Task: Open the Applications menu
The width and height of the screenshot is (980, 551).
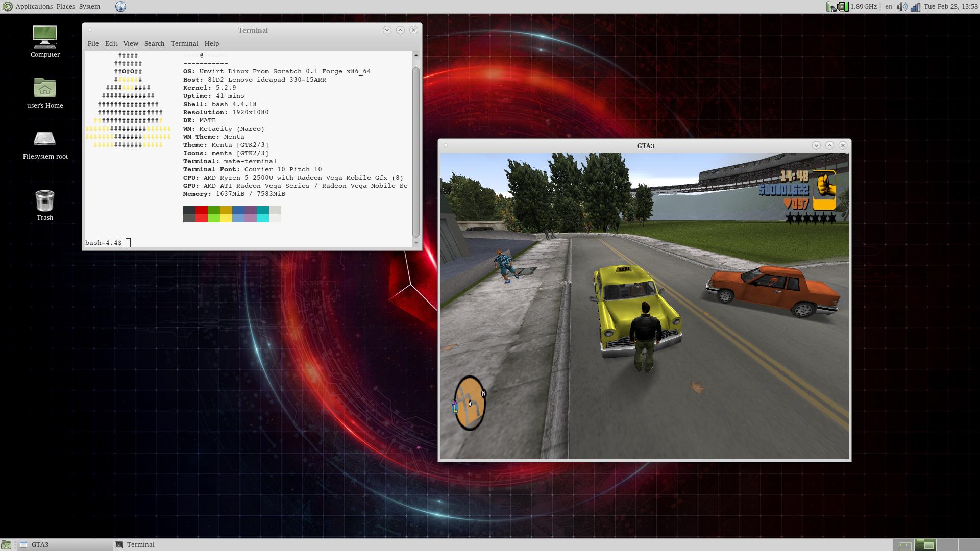Action: 34,7
